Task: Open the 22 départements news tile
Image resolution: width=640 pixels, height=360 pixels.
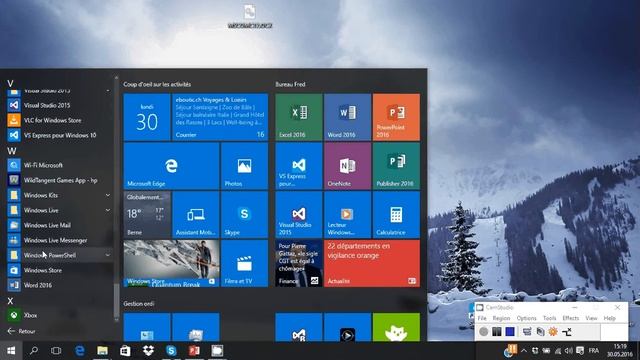Action: click(x=372, y=263)
